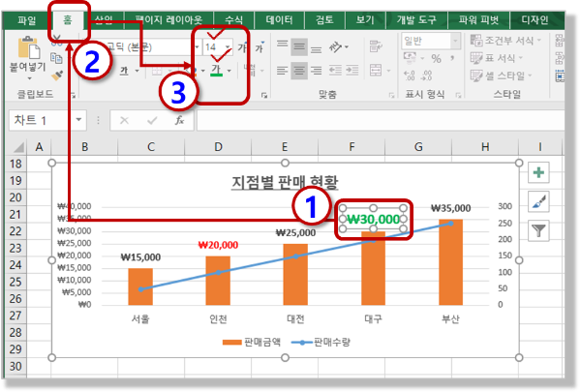581x392 pixels.
Task: Select column D header
Action: point(218,147)
